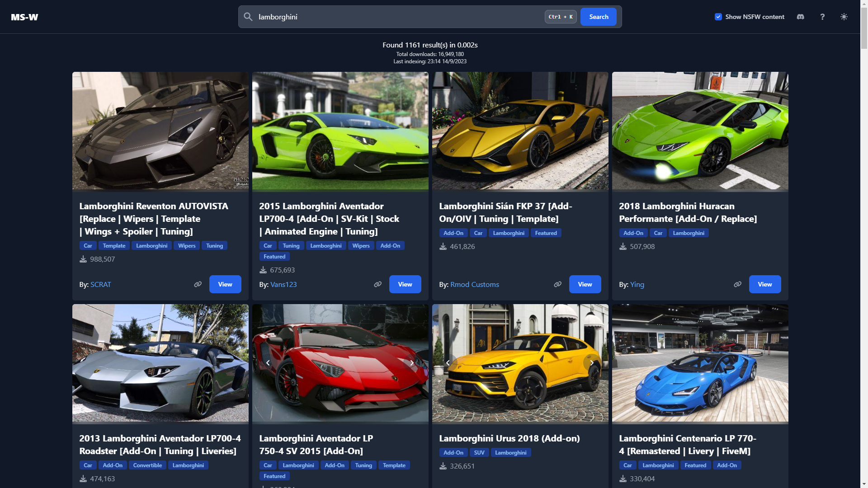Click the search magnifier icon
This screenshot has width=868, height=488.
pyautogui.click(x=248, y=17)
